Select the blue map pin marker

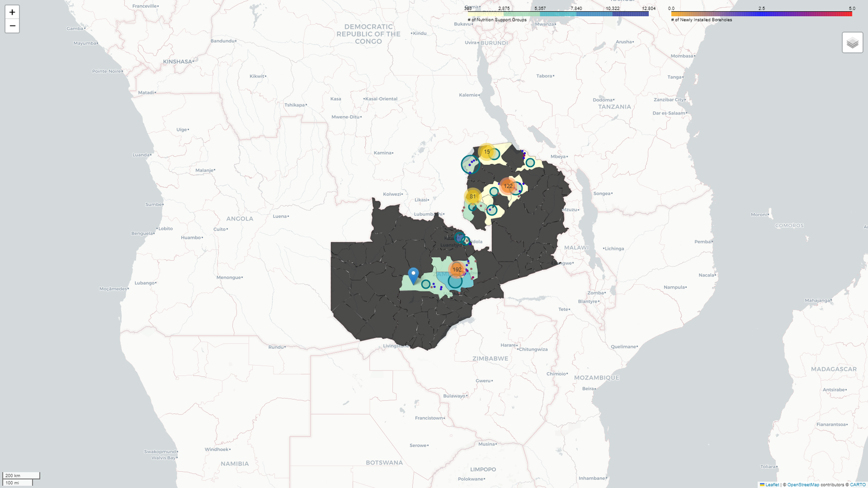413,274
